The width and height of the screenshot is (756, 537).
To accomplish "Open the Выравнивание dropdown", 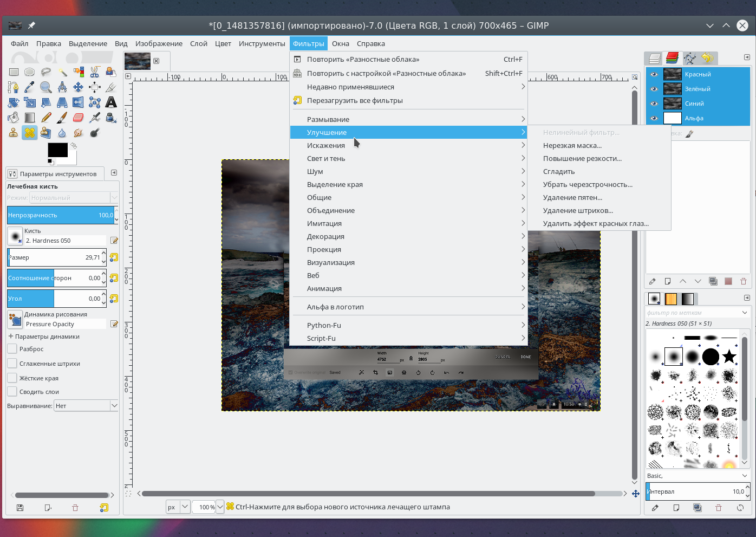I will tap(86, 405).
